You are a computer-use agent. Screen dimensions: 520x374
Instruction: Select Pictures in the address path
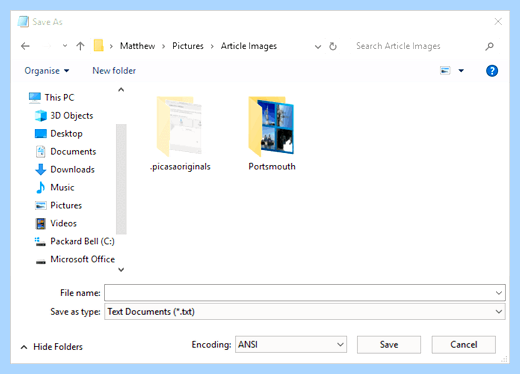point(188,46)
